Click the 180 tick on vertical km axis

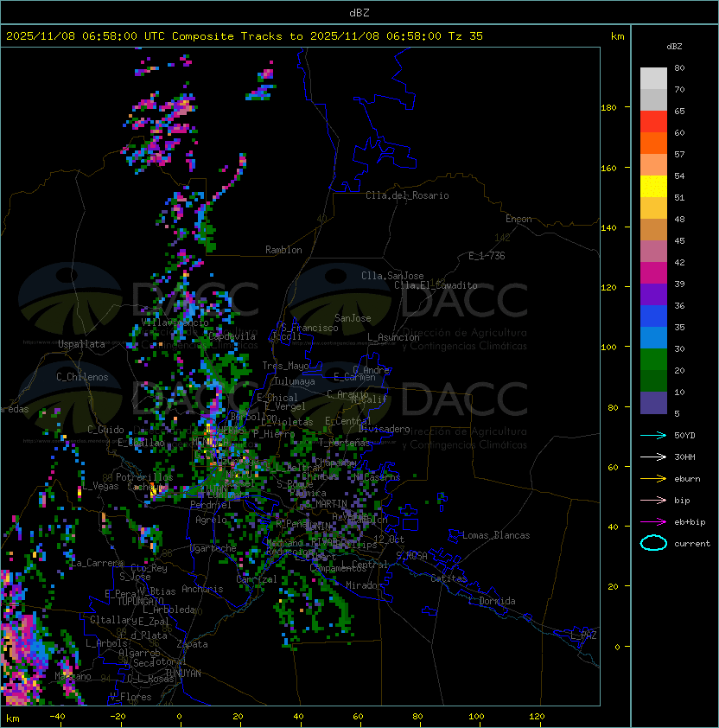608,108
